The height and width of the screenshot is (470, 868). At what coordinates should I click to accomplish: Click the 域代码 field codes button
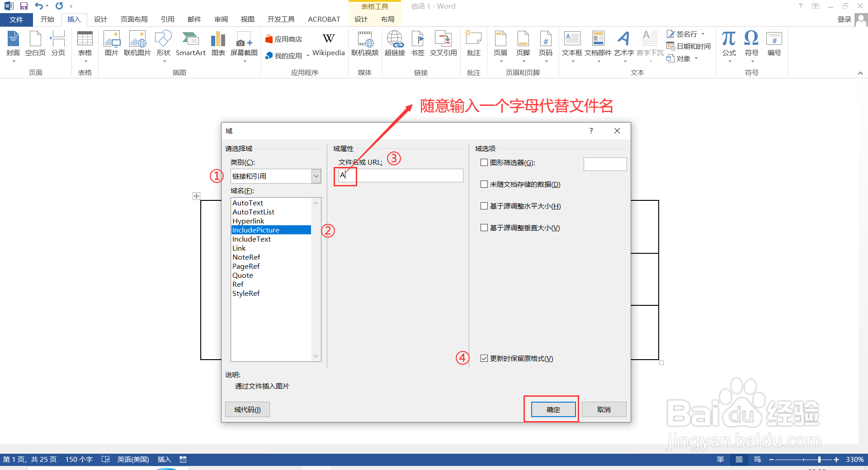coord(247,409)
